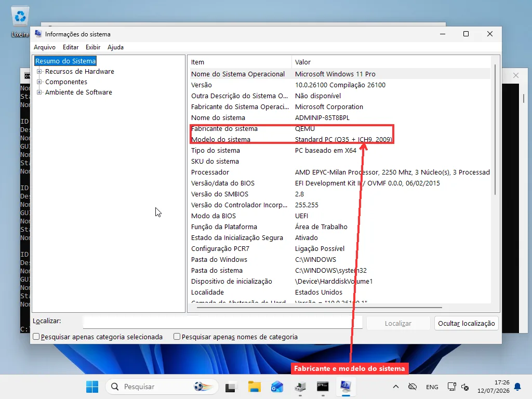Screen dimensions: 532x399
Task: Select the Tipo do sistema row
Action: pyautogui.click(x=339, y=150)
